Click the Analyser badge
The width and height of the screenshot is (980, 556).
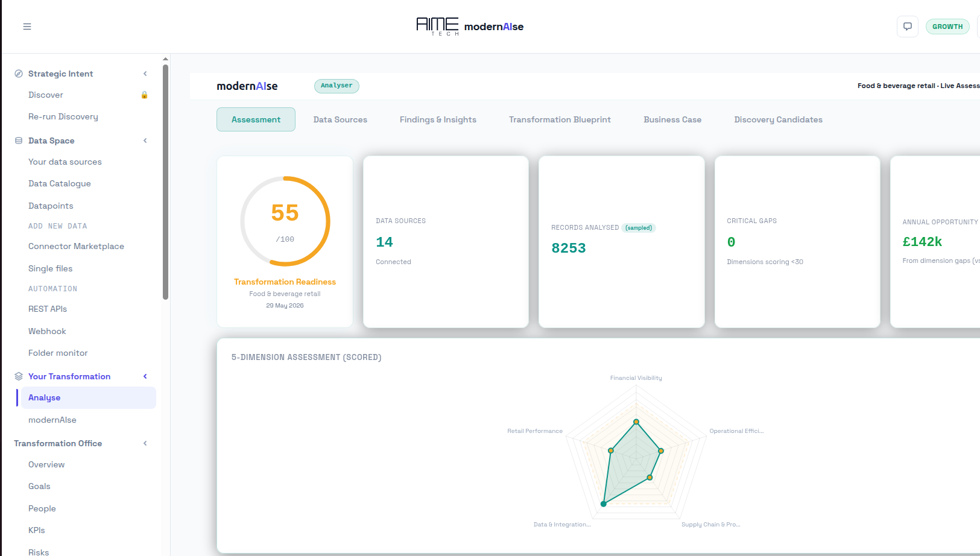(337, 86)
